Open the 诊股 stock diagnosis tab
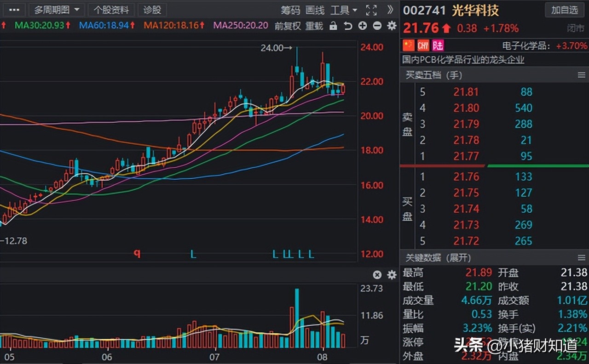 coord(152,10)
